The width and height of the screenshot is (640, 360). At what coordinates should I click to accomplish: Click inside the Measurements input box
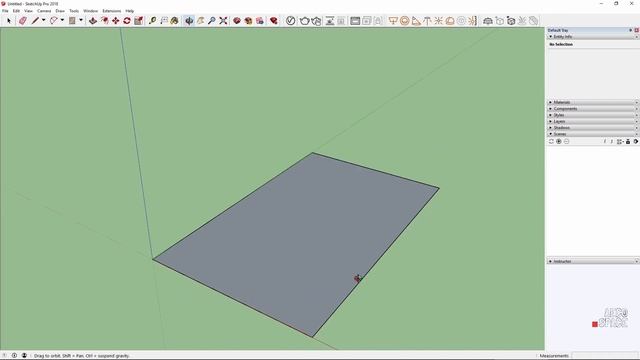tap(604, 356)
